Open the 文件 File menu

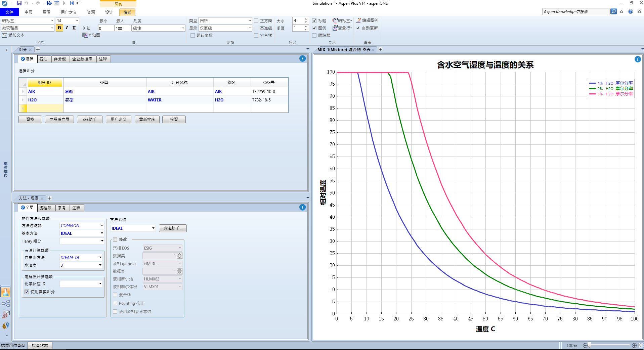coord(9,12)
